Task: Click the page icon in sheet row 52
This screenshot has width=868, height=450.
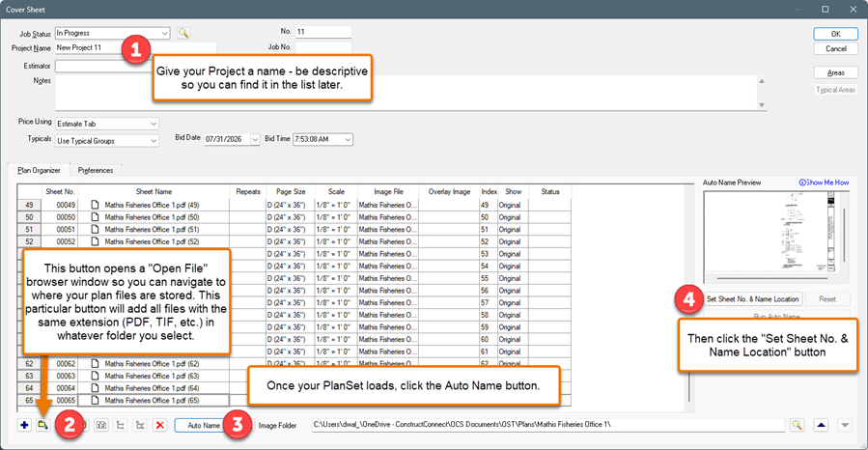Action: [96, 241]
